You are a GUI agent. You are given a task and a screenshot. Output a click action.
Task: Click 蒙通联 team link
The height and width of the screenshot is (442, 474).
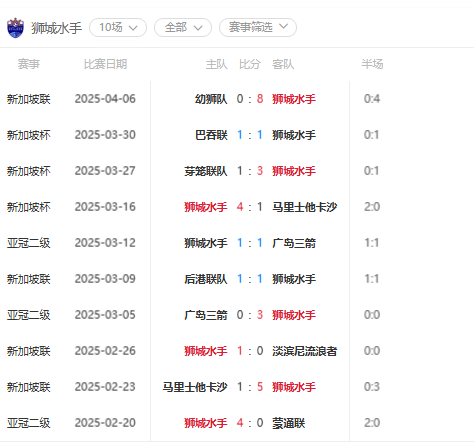coord(289,423)
